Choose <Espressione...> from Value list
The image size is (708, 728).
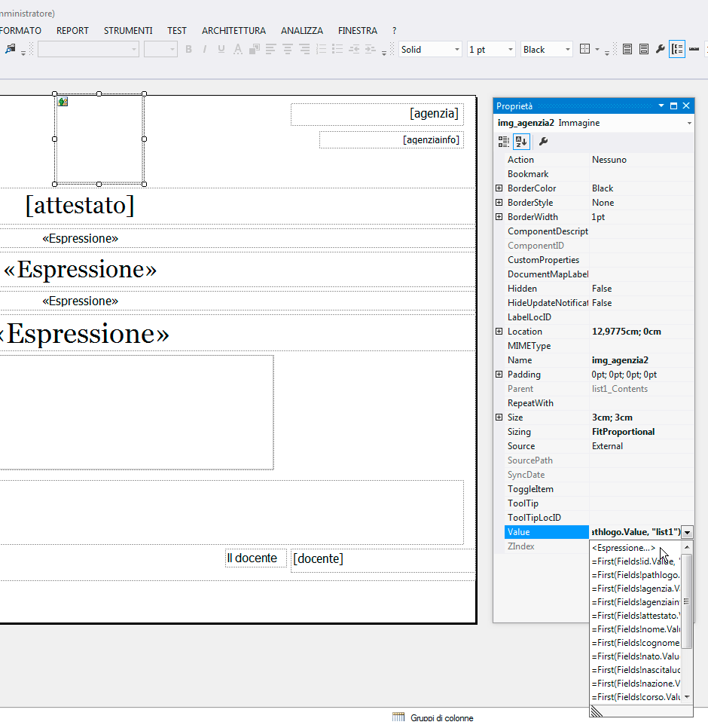[x=636, y=548]
